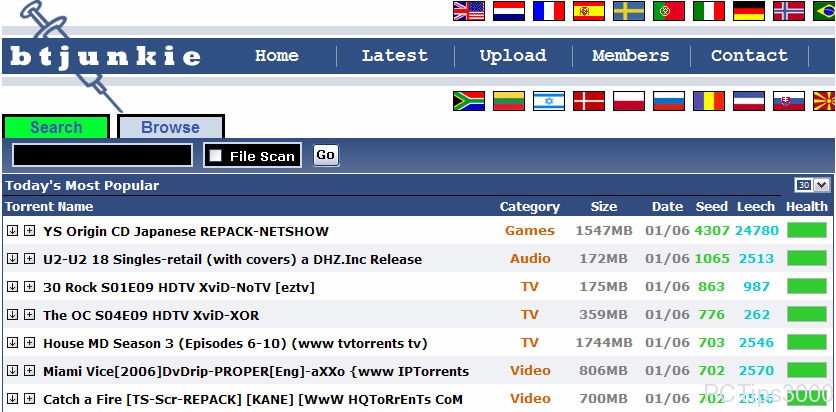Open House MD Season 3 torrent link
836x412 pixels.
click(x=235, y=343)
